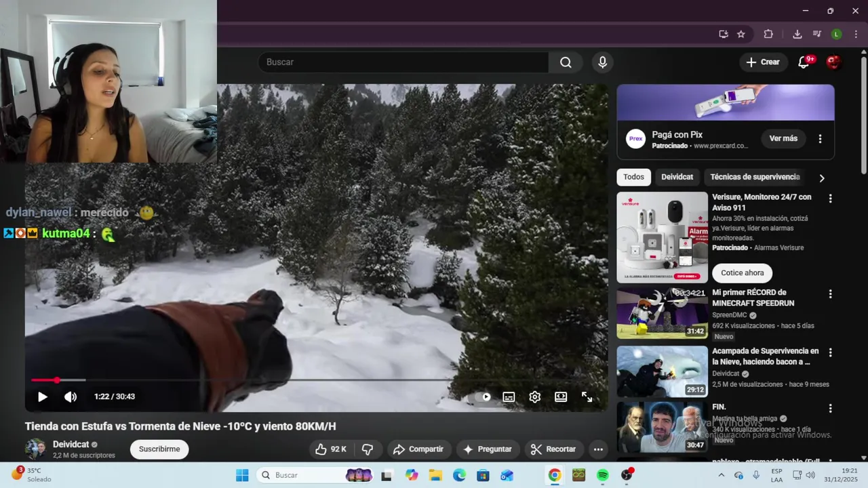Switch to Chrome in the taskbar
868x488 pixels.
[x=555, y=475]
